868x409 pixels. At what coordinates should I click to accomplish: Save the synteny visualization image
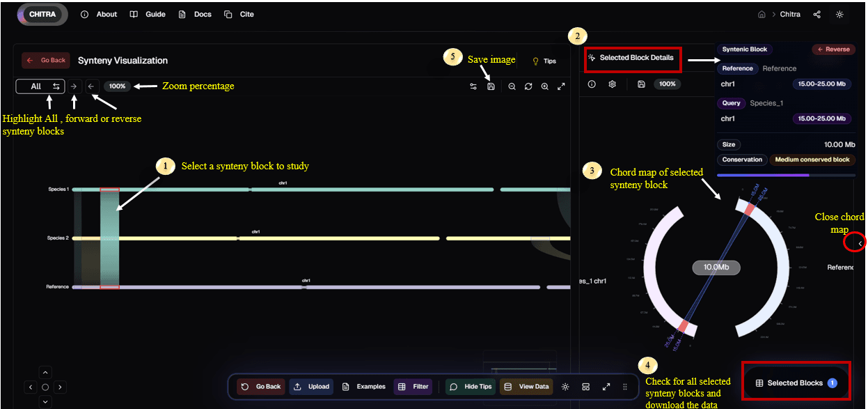[491, 86]
